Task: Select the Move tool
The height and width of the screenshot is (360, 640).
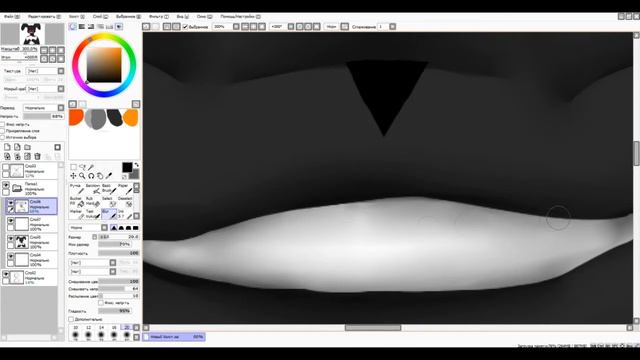Action: pyautogui.click(x=73, y=176)
